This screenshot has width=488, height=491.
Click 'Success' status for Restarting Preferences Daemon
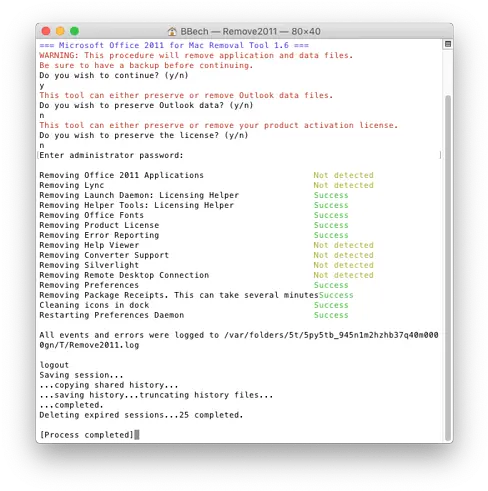pos(331,315)
